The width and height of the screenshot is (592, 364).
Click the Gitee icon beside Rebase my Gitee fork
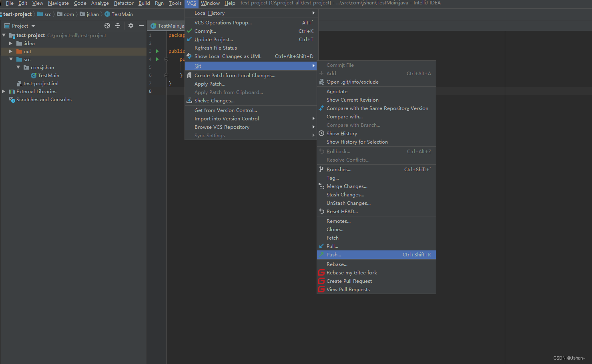[x=321, y=273]
